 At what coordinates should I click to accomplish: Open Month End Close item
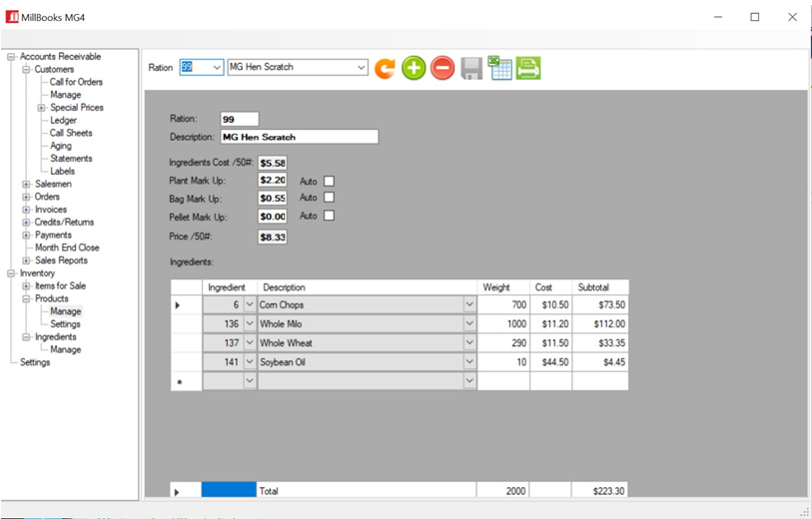tap(67, 248)
